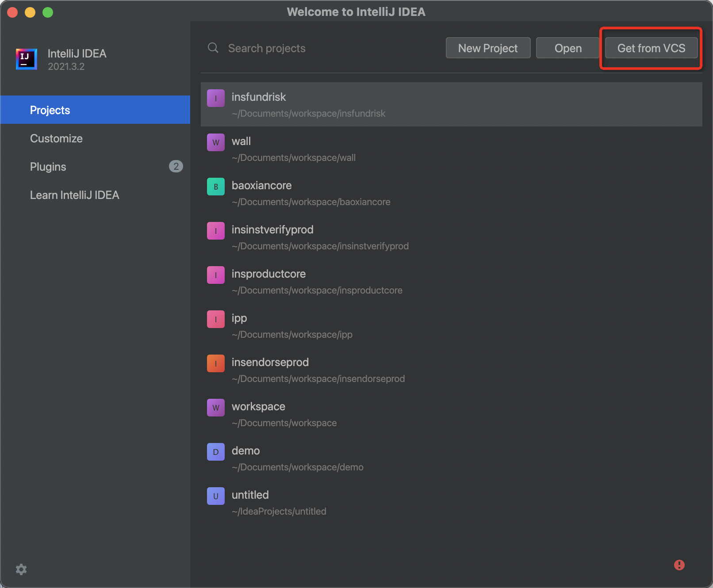Click path ~/Documents/workspace/insfundrisk

coord(308,114)
